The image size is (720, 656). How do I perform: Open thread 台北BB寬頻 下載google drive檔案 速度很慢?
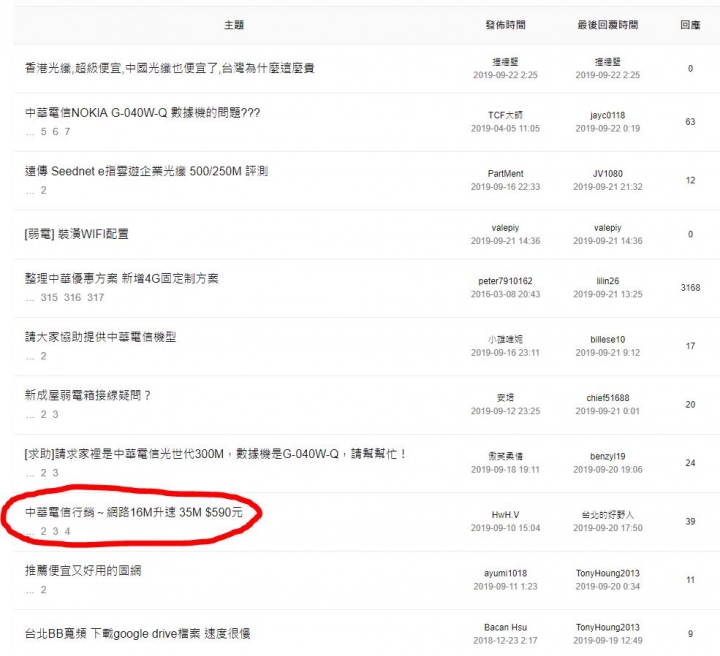coord(137,634)
